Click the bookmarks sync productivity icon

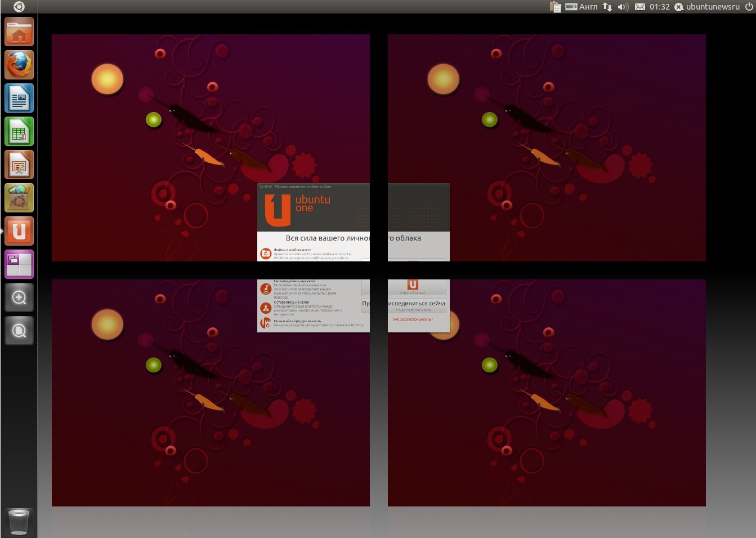(x=266, y=323)
